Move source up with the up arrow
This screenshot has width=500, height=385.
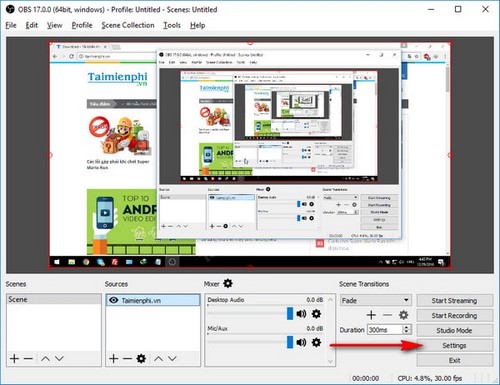point(159,359)
